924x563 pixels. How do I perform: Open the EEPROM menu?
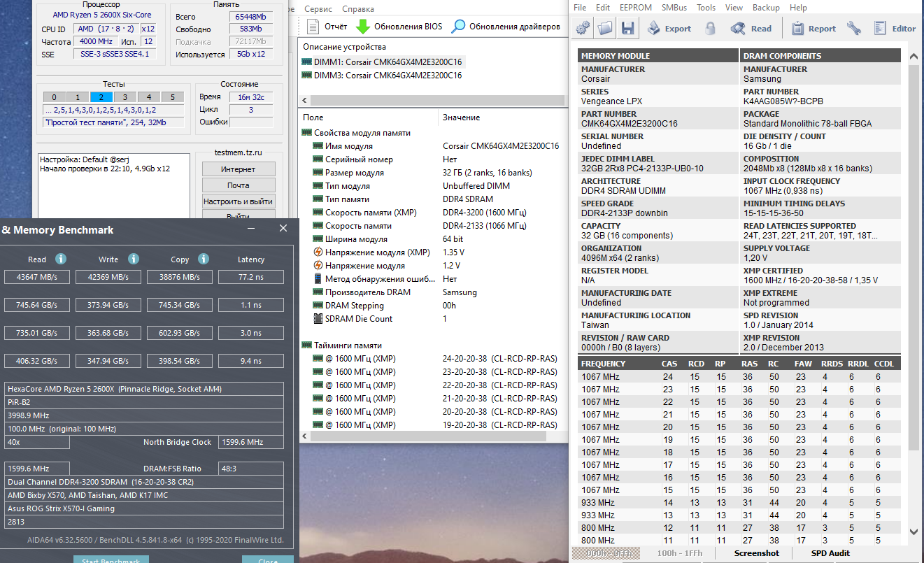click(x=636, y=8)
